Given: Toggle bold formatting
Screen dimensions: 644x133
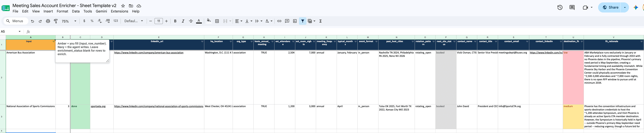Looking at the screenshot, I should [175, 21].
